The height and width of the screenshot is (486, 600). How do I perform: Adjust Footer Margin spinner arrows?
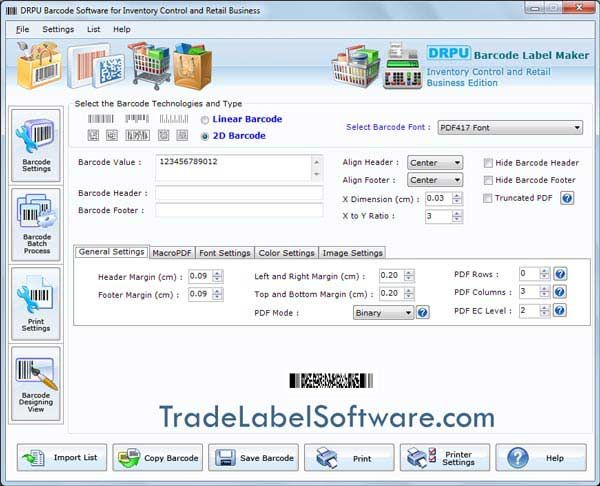pos(217,294)
